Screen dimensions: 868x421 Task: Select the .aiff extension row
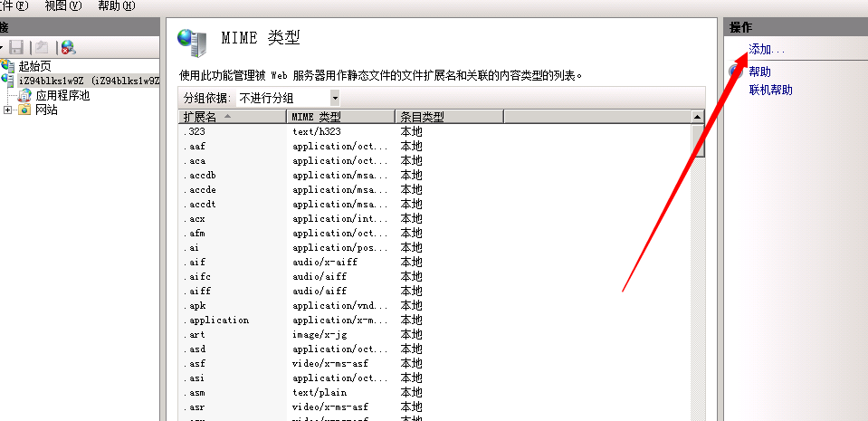pyautogui.click(x=434, y=291)
